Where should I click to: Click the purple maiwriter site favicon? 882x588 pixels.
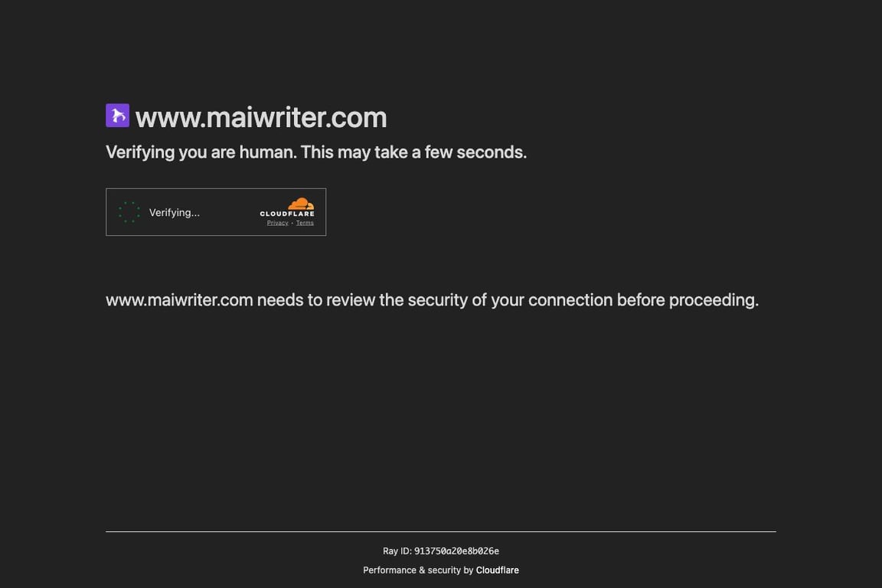(118, 116)
